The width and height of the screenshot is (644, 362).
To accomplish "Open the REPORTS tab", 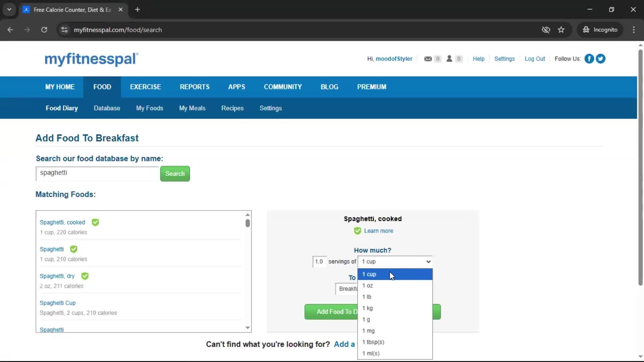I will point(195,87).
